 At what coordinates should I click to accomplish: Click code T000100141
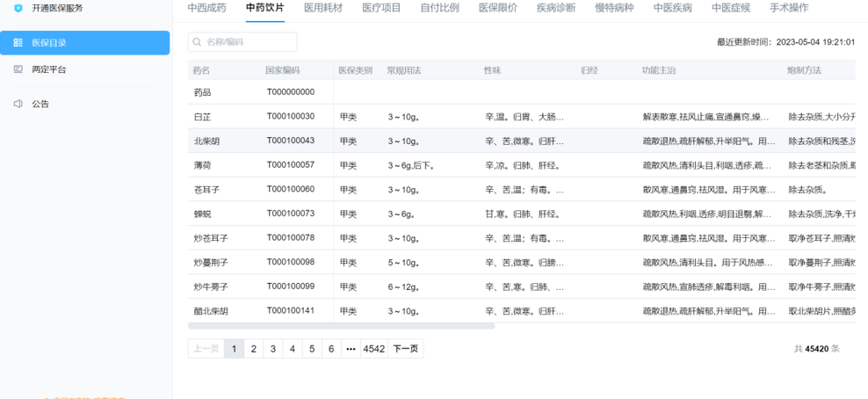[291, 310]
